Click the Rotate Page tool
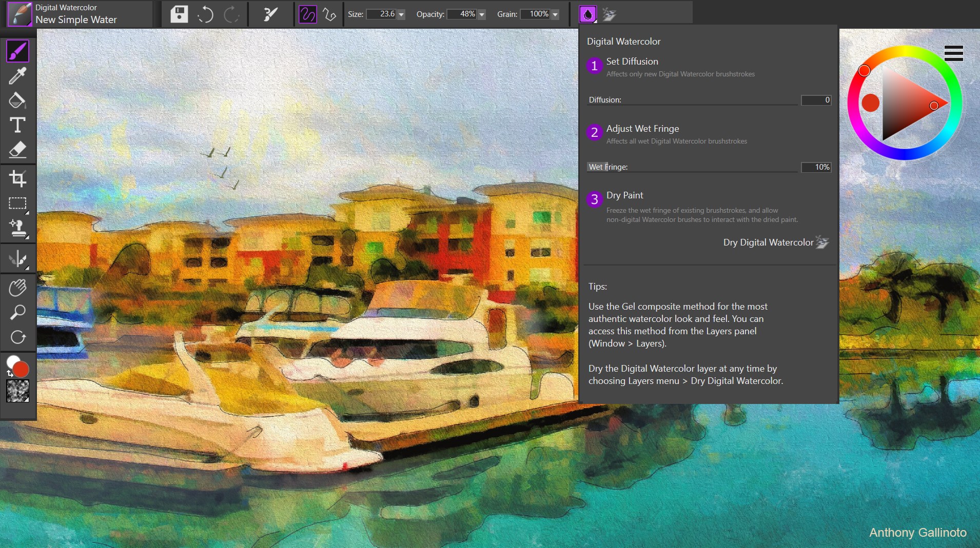 coord(18,337)
